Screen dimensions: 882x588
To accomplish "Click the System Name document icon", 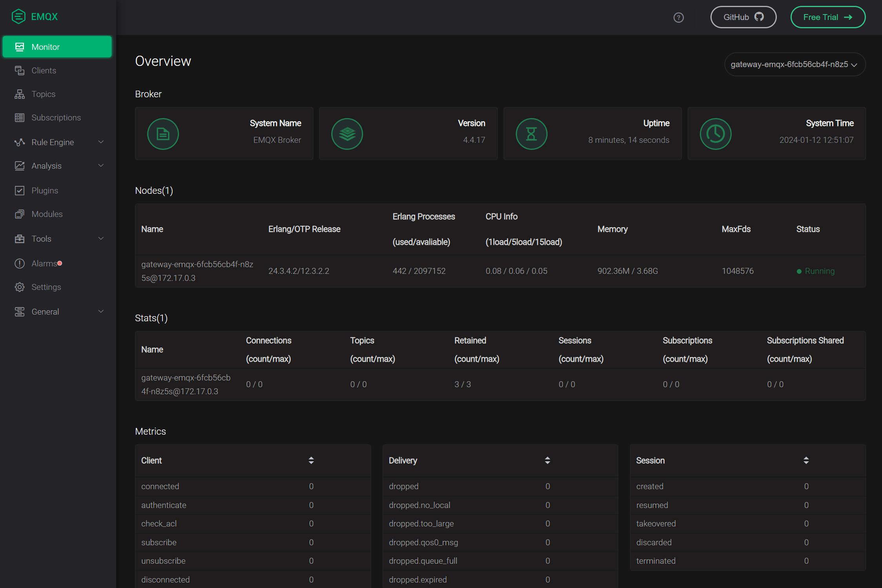I will pos(163,134).
